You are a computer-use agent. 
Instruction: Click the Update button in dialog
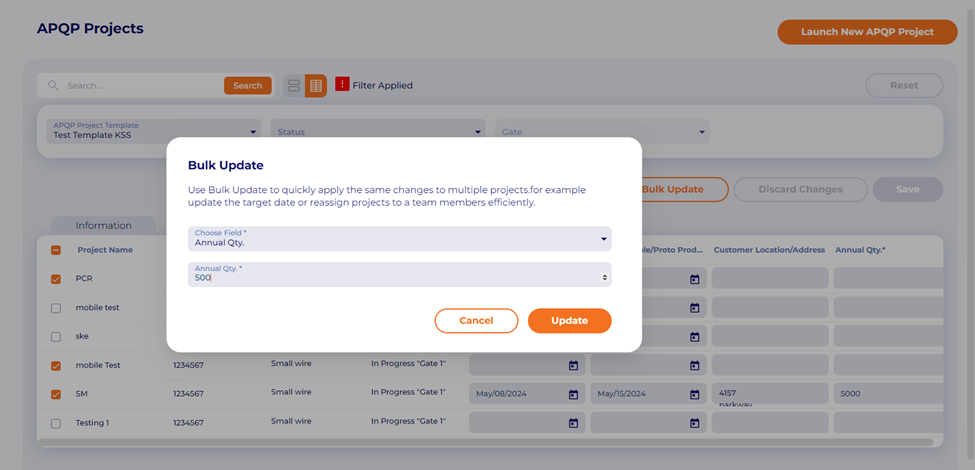[x=569, y=321]
